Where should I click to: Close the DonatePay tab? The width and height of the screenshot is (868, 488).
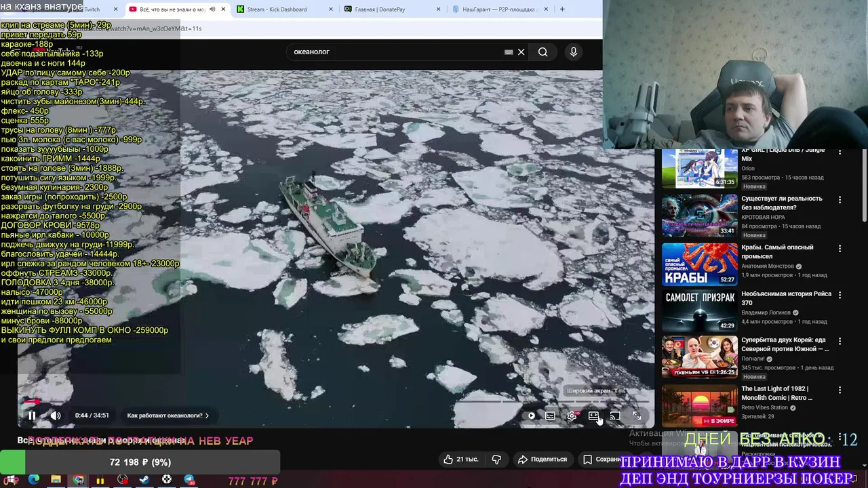point(438,9)
